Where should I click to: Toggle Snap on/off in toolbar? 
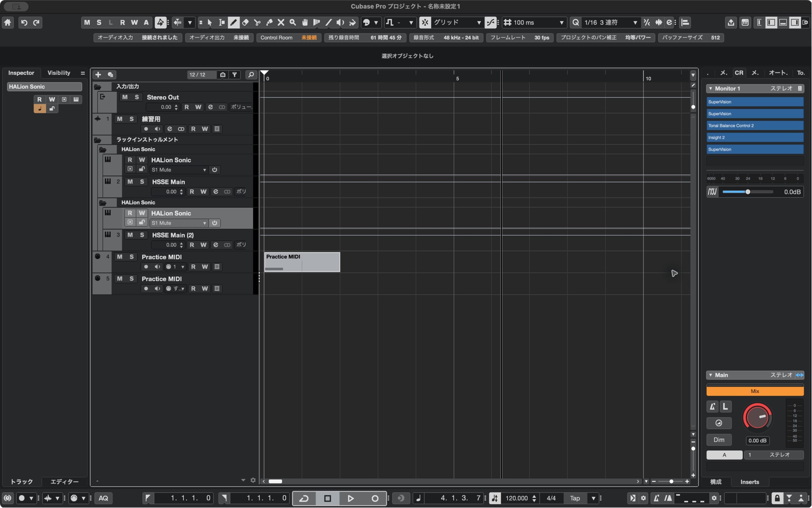pos(425,23)
